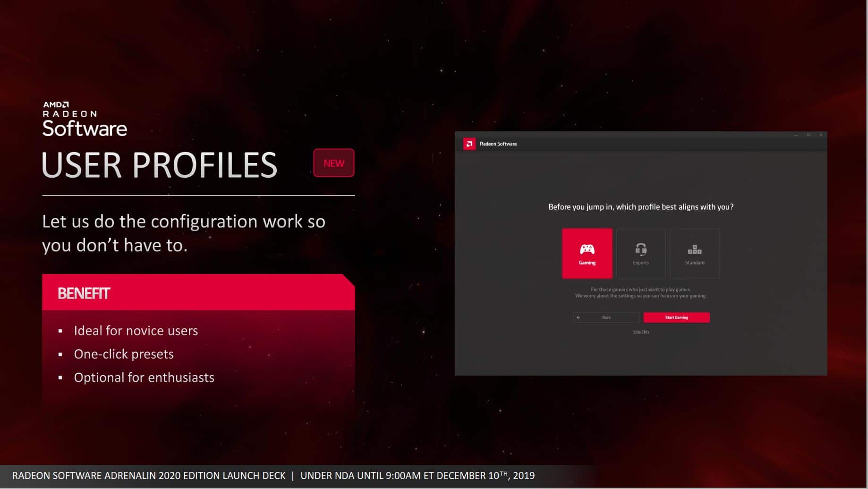Select the 'Ideal for novice users' bullet
The width and height of the screenshot is (868, 489).
tap(136, 331)
